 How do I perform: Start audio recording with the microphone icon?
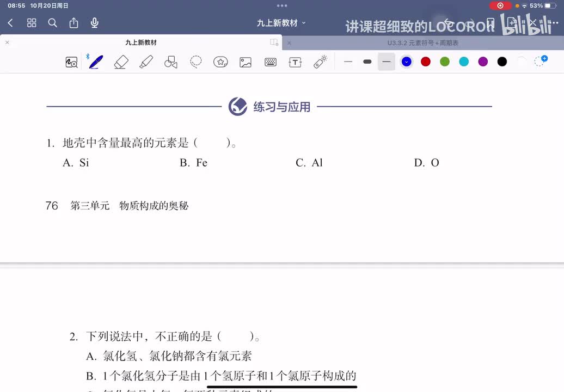tap(95, 23)
